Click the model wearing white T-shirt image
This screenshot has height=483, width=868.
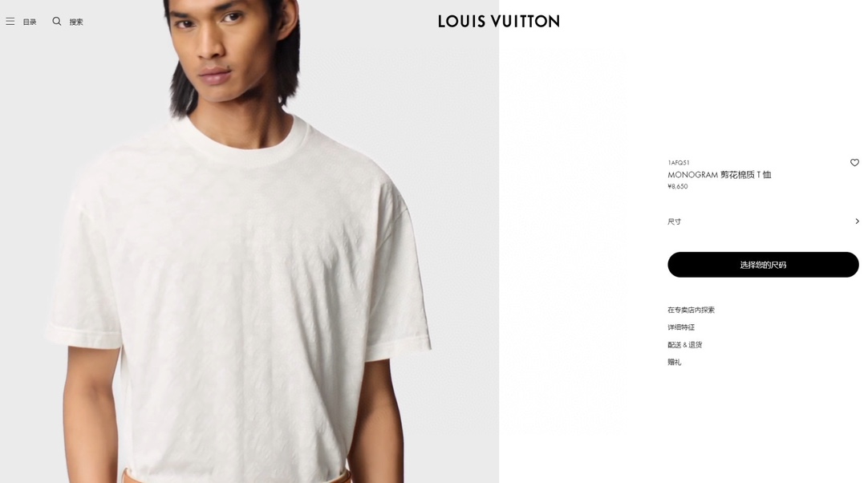pos(249,241)
